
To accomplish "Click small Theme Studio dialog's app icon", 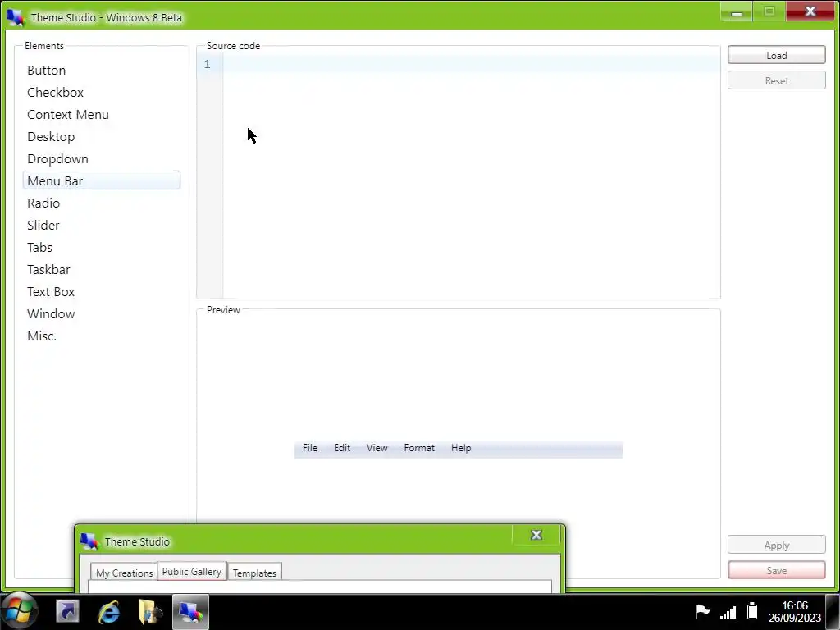I will pyautogui.click(x=89, y=541).
